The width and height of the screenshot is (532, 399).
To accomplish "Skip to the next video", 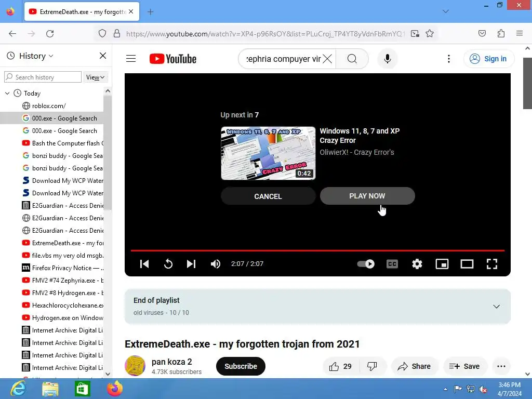I will (x=191, y=263).
